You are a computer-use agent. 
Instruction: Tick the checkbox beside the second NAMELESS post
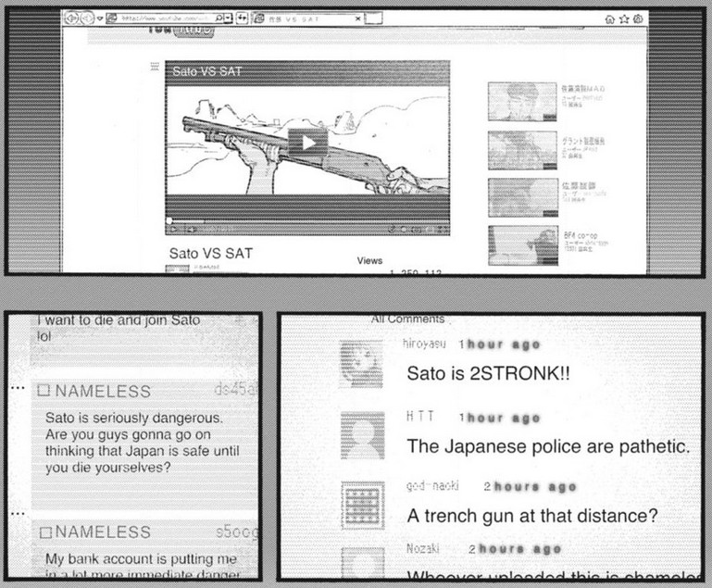(44, 532)
